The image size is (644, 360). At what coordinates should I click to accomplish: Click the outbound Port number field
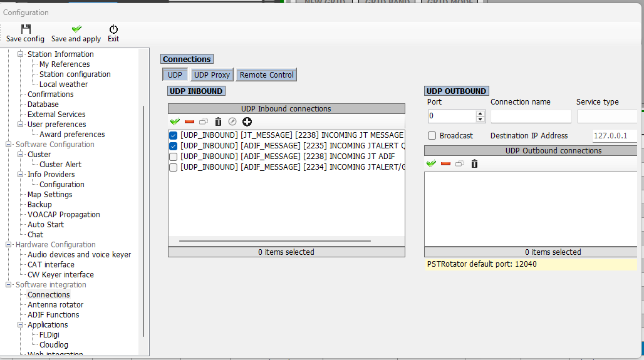452,116
